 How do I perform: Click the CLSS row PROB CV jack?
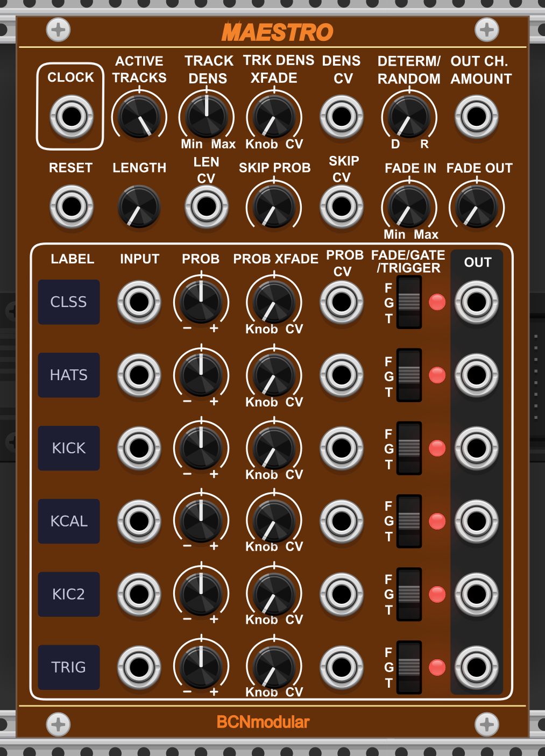[x=342, y=302]
